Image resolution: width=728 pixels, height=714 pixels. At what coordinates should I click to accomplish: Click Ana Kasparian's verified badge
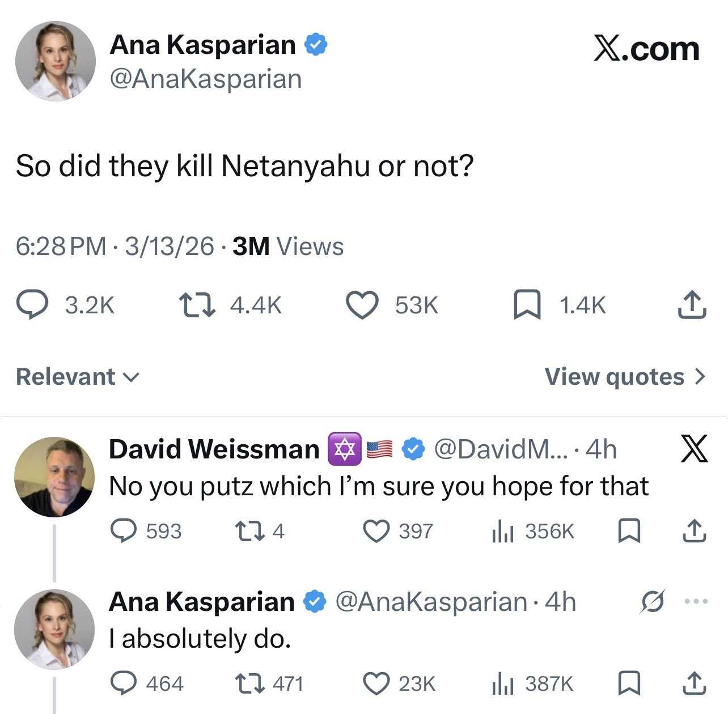point(315,45)
